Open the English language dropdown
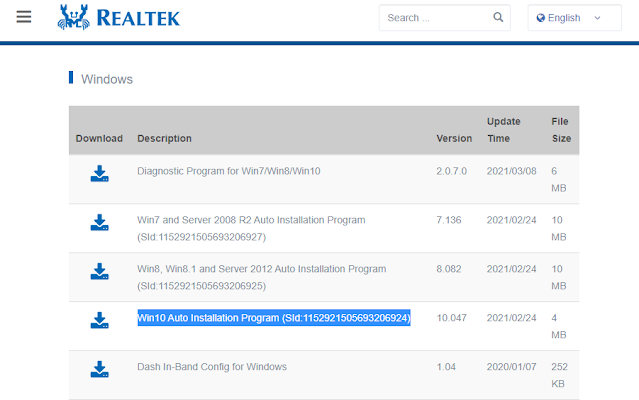 pos(575,18)
